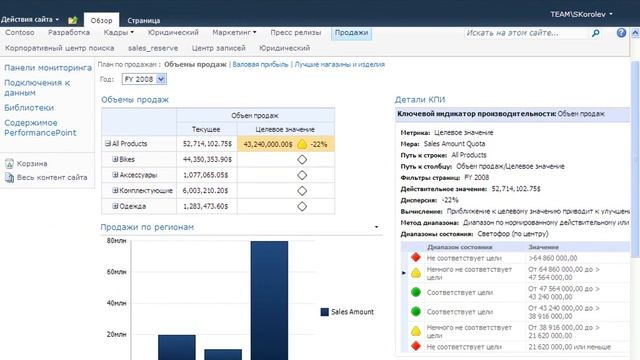Image resolution: width=640 pixels, height=360 pixels.
Task: Go to Корпоративный центр поиска
Action: [x=60, y=48]
